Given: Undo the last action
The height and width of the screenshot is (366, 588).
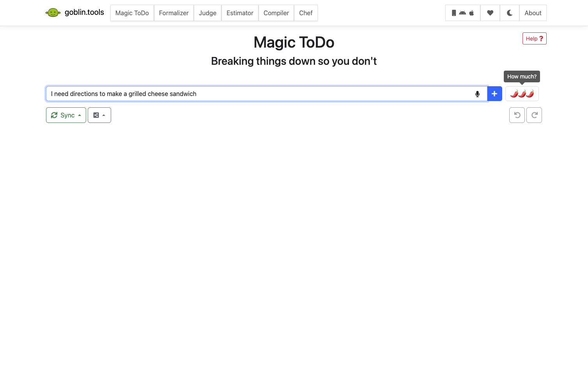Looking at the screenshot, I should click(517, 115).
